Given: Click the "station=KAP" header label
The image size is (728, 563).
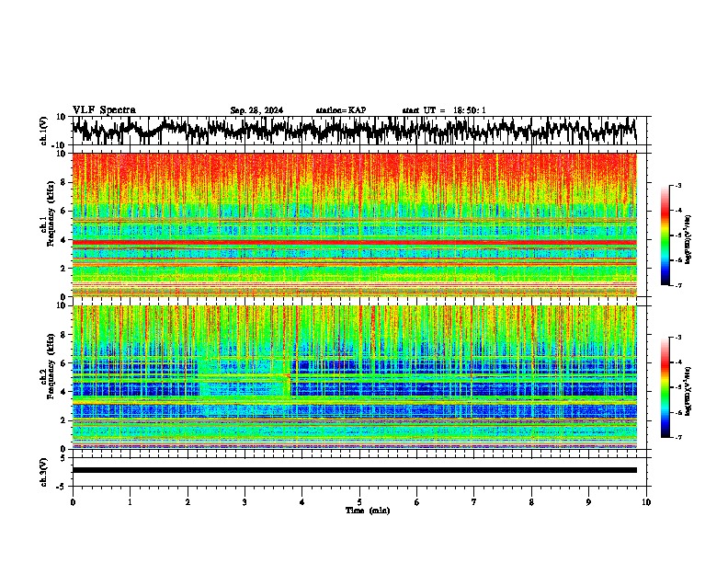Looking at the screenshot, I should pos(341,110).
